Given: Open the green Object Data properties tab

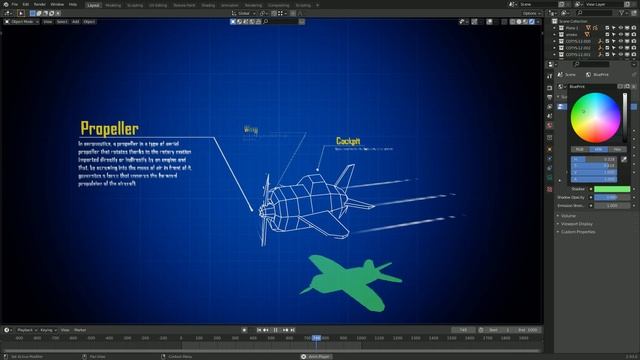Looking at the screenshot, I should (549, 178).
